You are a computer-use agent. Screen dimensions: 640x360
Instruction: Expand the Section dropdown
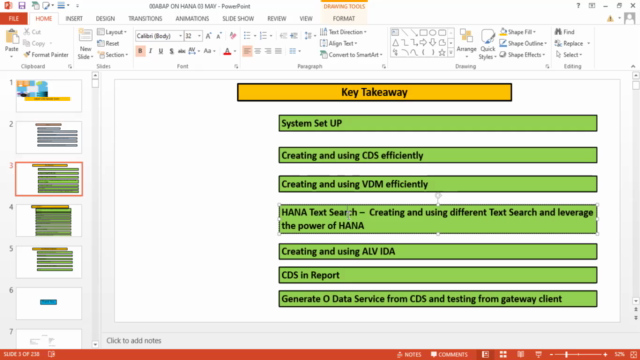pyautogui.click(x=113, y=55)
